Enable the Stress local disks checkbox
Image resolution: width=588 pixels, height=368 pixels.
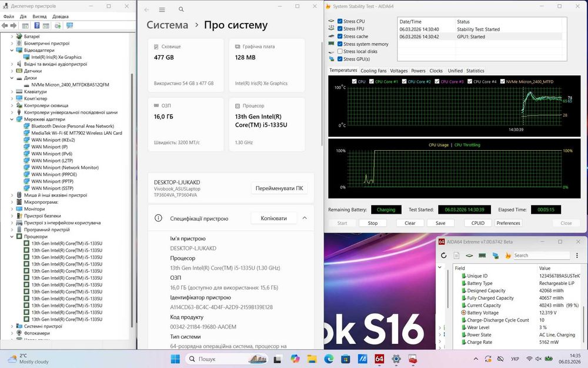pyautogui.click(x=340, y=51)
